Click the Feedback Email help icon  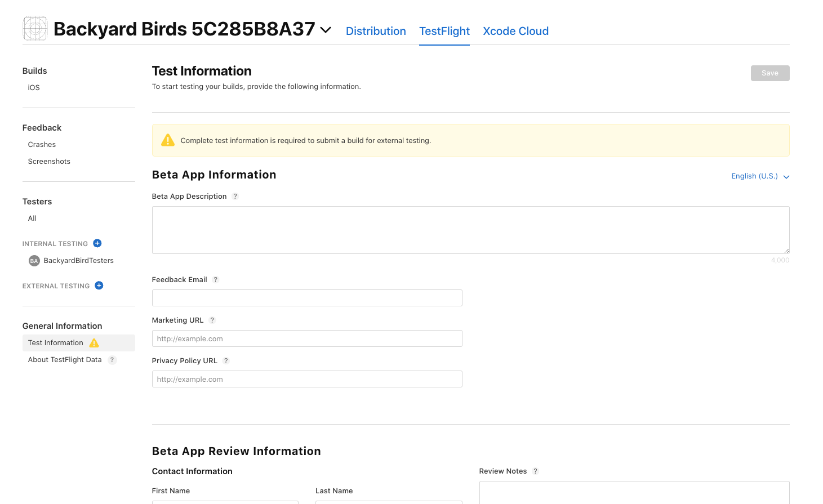pos(215,280)
